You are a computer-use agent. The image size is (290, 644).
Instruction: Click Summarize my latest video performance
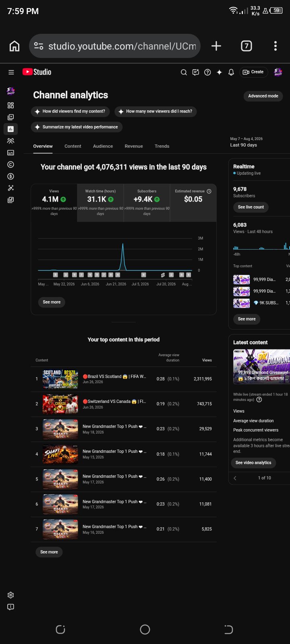pos(77,127)
